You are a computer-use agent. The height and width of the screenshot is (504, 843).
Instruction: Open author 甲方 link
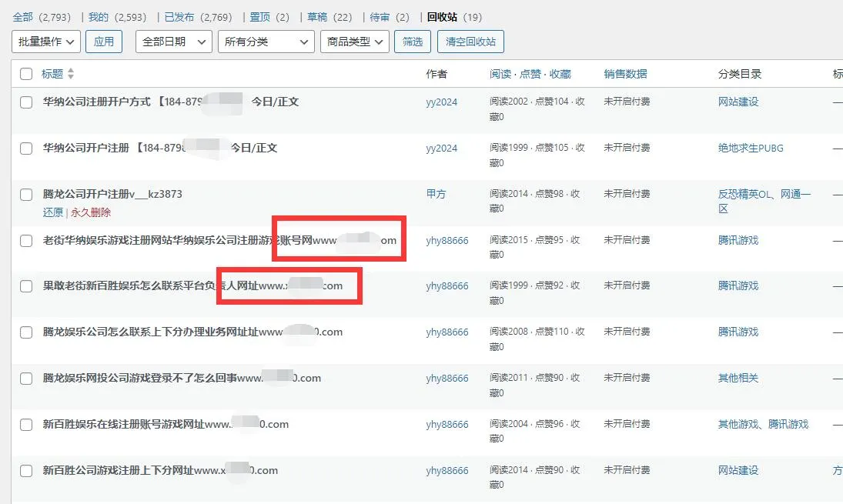pyautogui.click(x=436, y=194)
